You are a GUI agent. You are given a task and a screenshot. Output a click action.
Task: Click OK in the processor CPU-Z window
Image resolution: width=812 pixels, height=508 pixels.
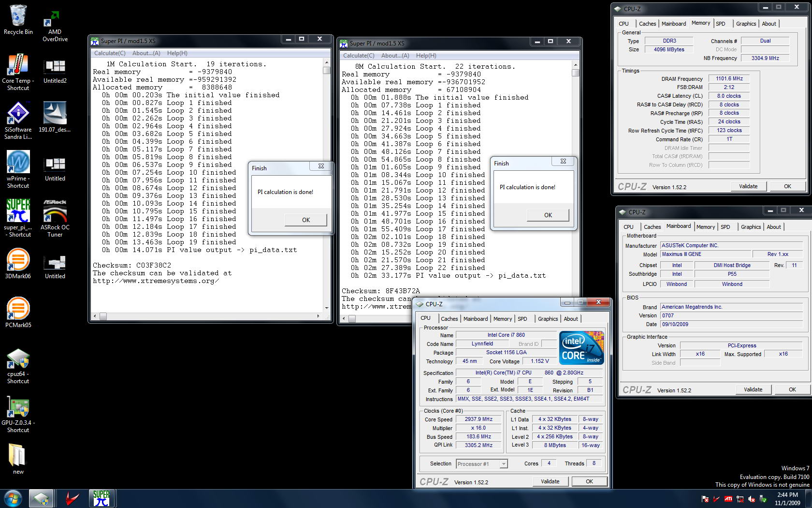pyautogui.click(x=589, y=481)
